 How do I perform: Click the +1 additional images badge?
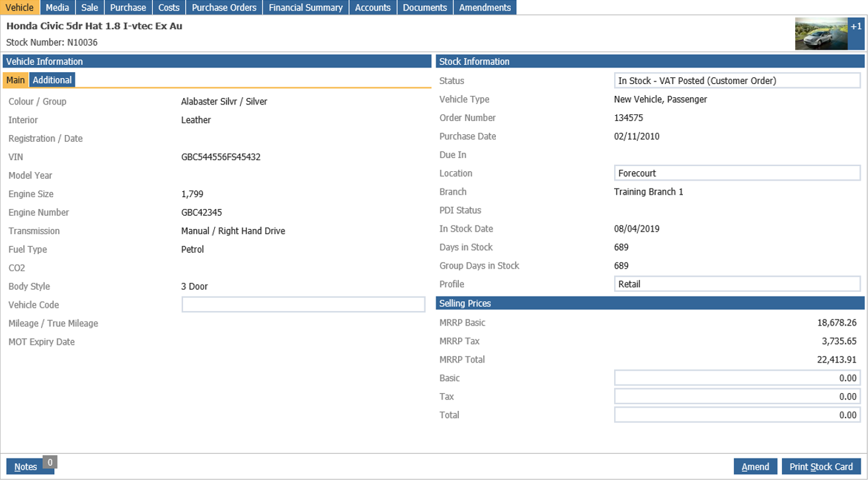click(856, 28)
